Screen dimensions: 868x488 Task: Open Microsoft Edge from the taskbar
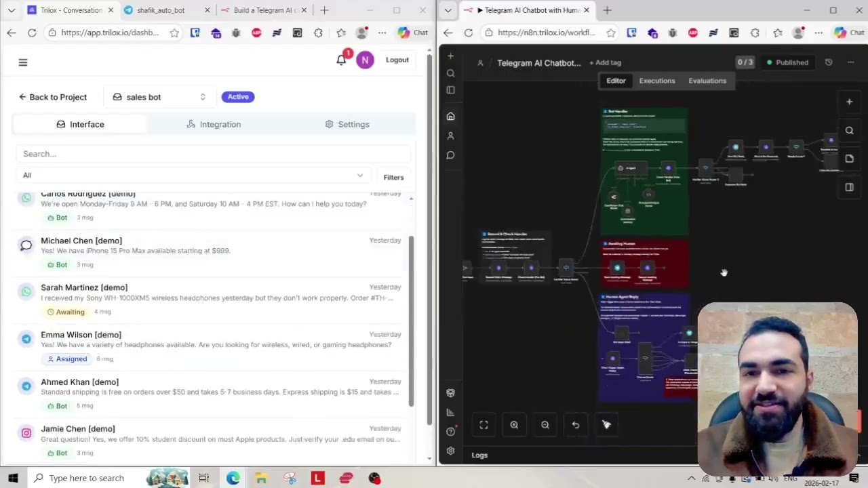233,479
